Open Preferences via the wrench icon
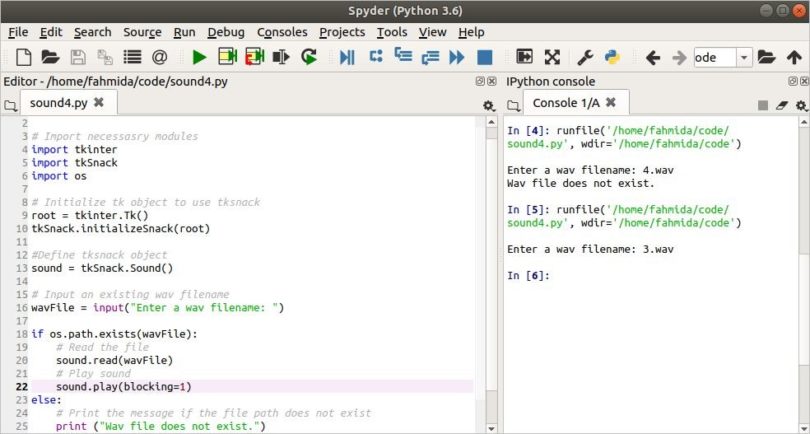Screen dimensions: 810x434 pos(586,57)
